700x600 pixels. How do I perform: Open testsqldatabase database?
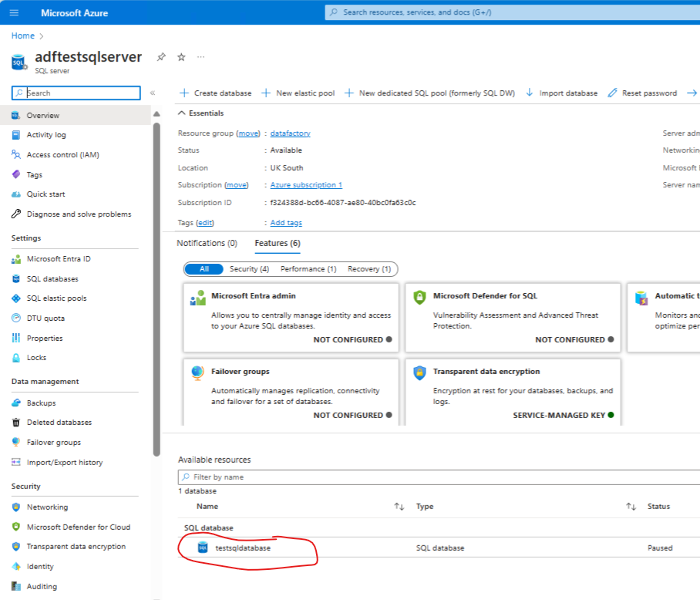243,548
